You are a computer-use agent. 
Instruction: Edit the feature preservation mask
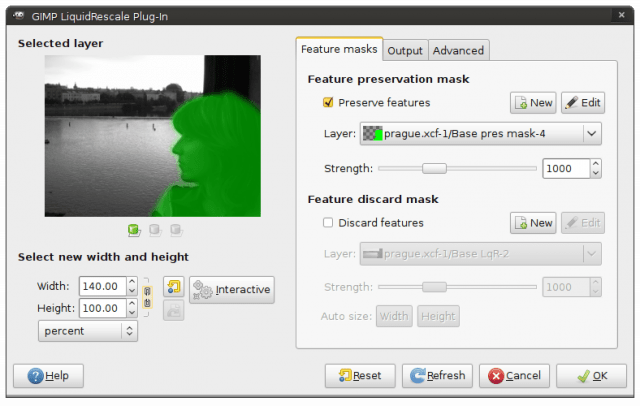[582, 103]
